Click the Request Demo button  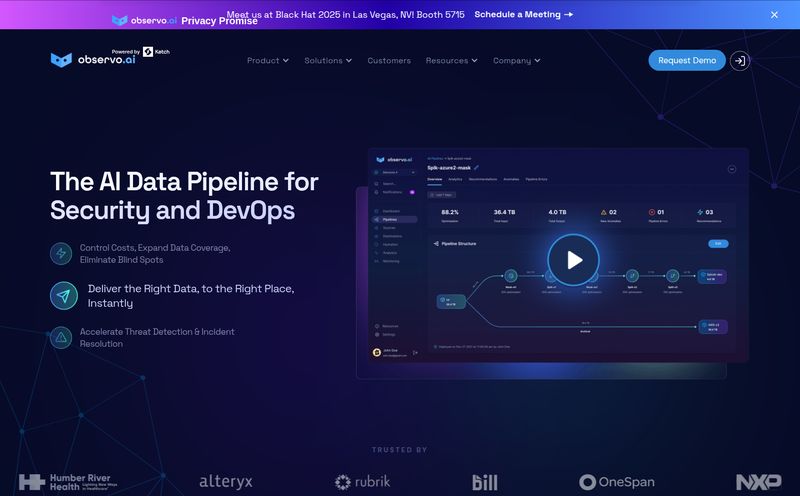pos(687,60)
